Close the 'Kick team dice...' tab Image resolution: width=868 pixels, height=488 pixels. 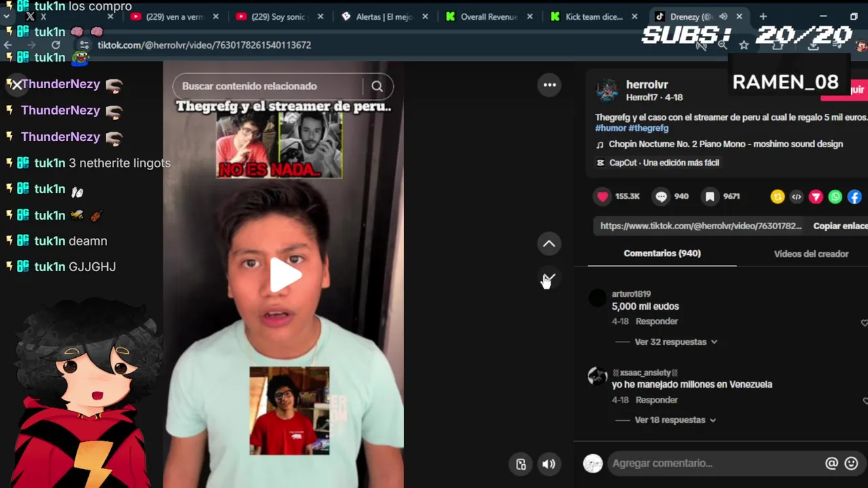[635, 17]
